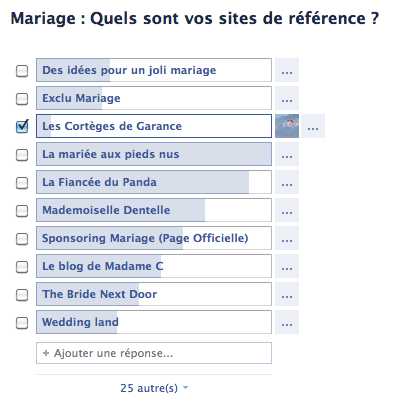
Task: Click the voter thumbnail next to Les Cortèges de Garance
Action: [287, 126]
